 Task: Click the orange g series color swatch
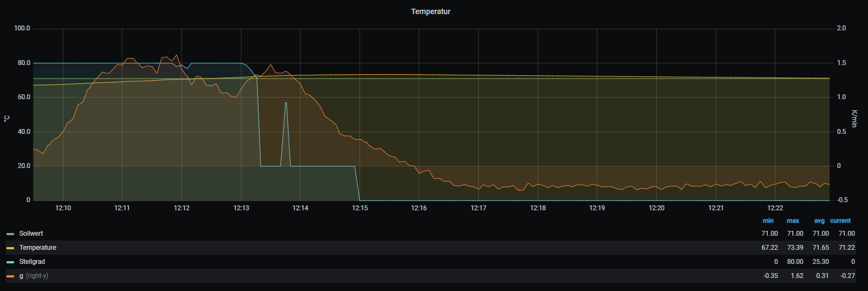coord(10,276)
